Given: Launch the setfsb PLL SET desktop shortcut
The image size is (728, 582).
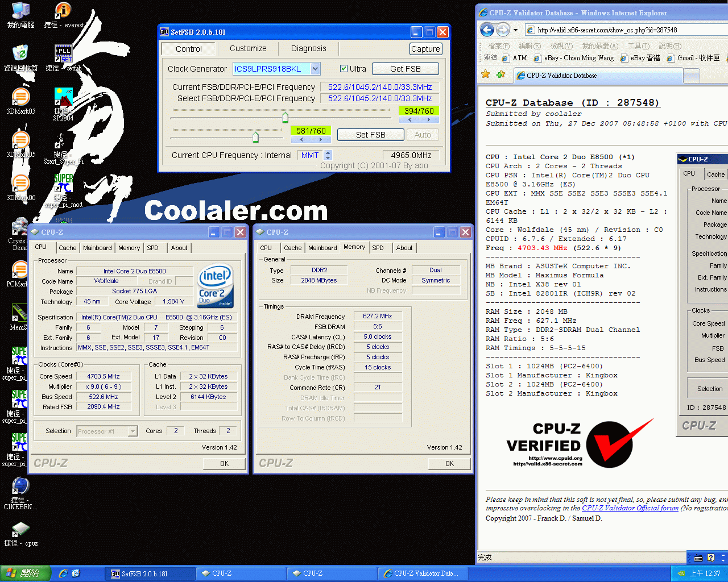Looking at the screenshot, I should click(x=63, y=58).
